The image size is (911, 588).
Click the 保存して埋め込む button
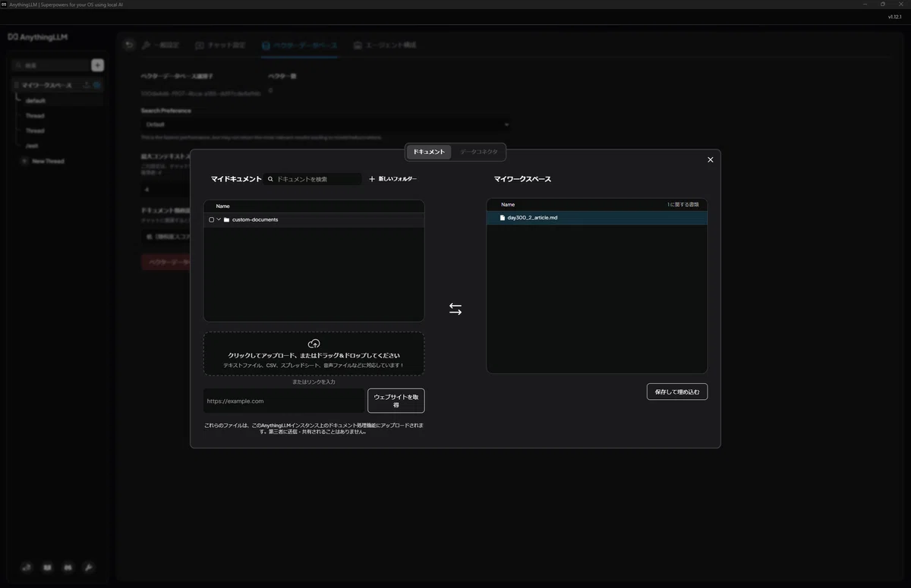pyautogui.click(x=677, y=391)
